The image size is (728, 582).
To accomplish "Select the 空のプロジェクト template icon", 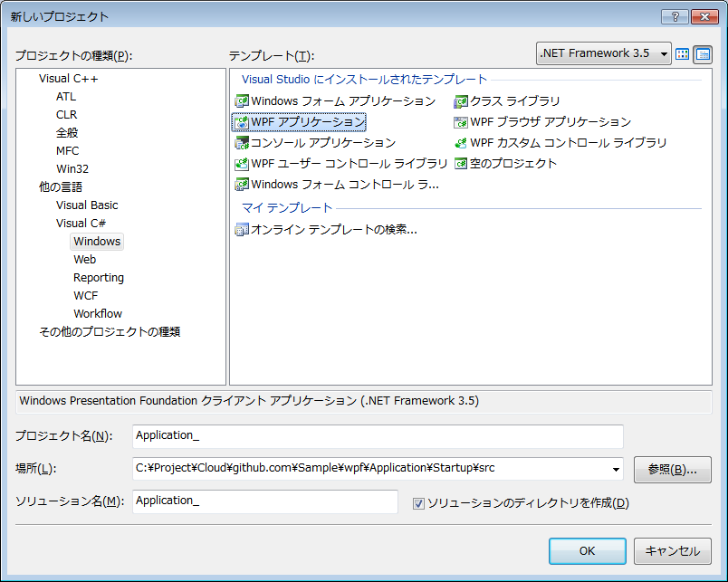I will click(461, 164).
